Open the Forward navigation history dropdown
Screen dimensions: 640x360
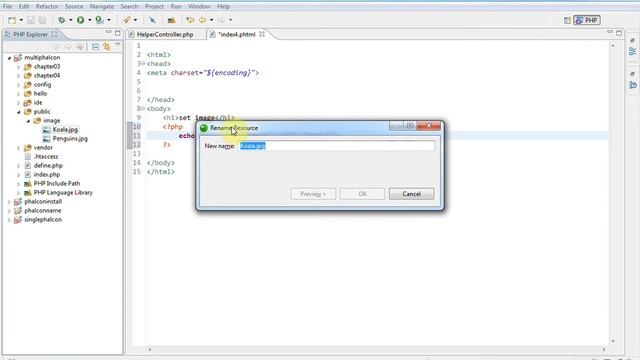click(x=230, y=20)
